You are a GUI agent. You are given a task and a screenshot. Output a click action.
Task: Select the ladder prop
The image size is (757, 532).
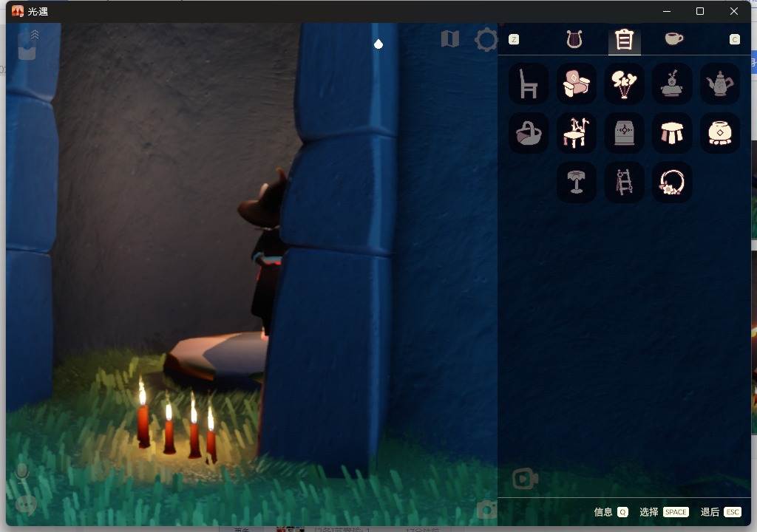click(x=624, y=182)
